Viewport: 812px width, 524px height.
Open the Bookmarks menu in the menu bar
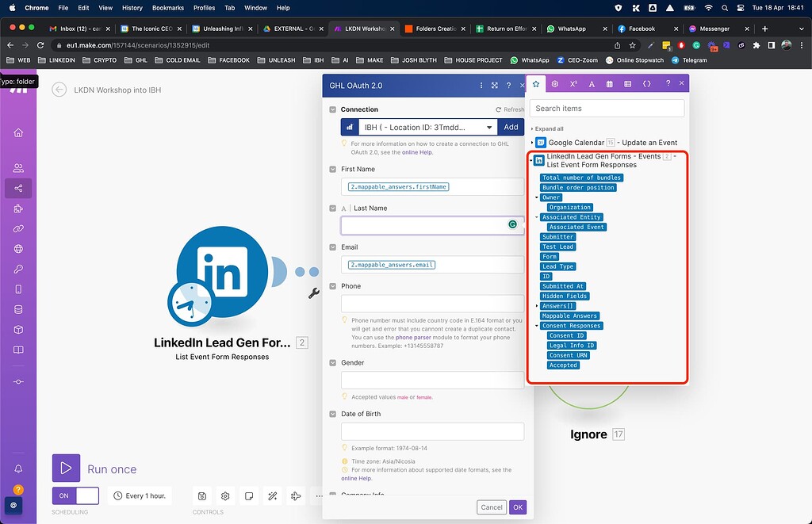[168, 8]
